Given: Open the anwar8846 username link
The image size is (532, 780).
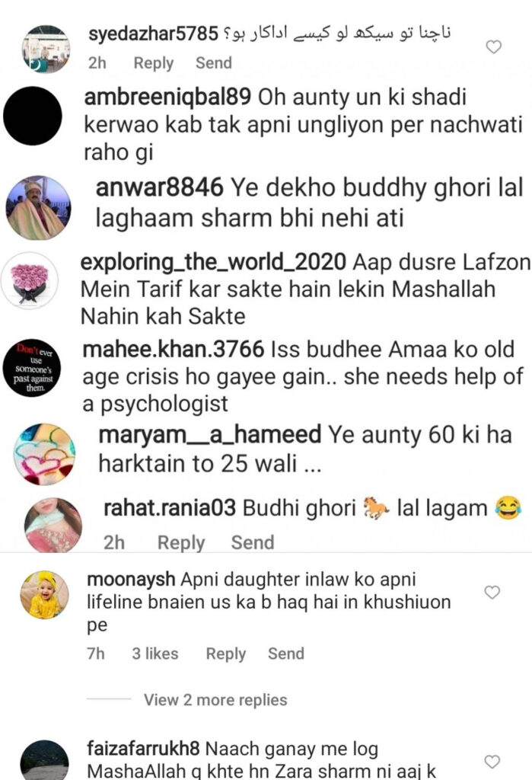Looking at the screenshot, I should coord(160,187).
